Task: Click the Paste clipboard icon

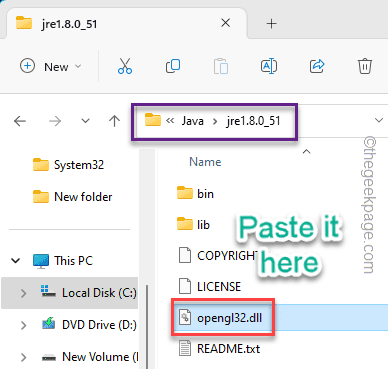Action: tap(221, 66)
